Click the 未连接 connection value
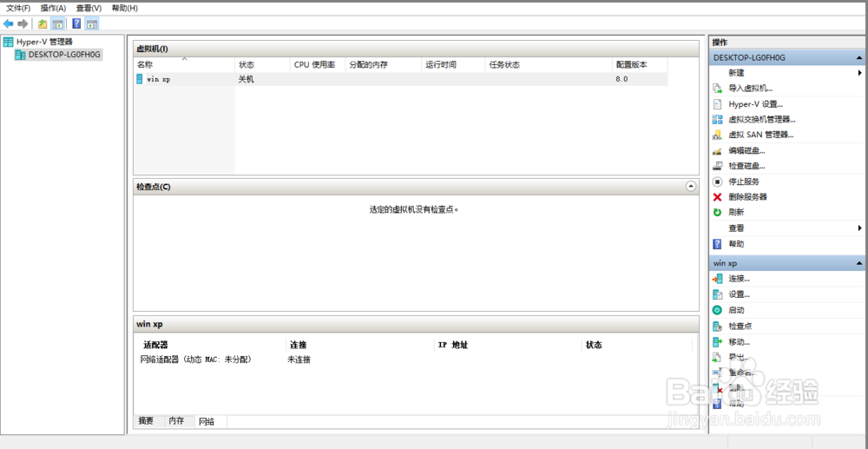Screen dimensions: 868x449 tap(299, 360)
